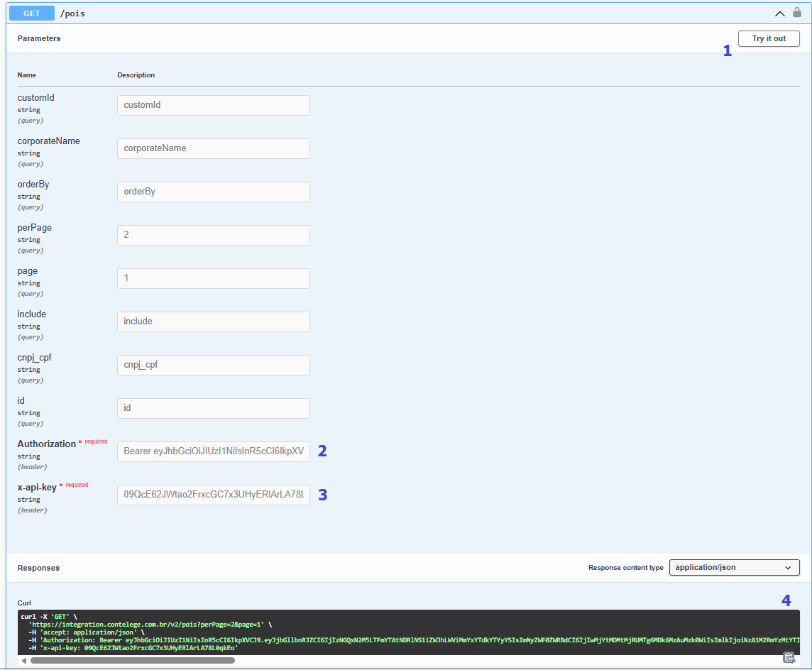Open the Response content type dropdown

734,568
